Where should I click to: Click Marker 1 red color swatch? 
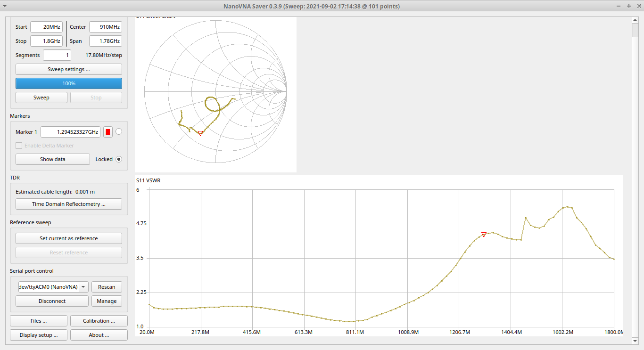pos(108,132)
